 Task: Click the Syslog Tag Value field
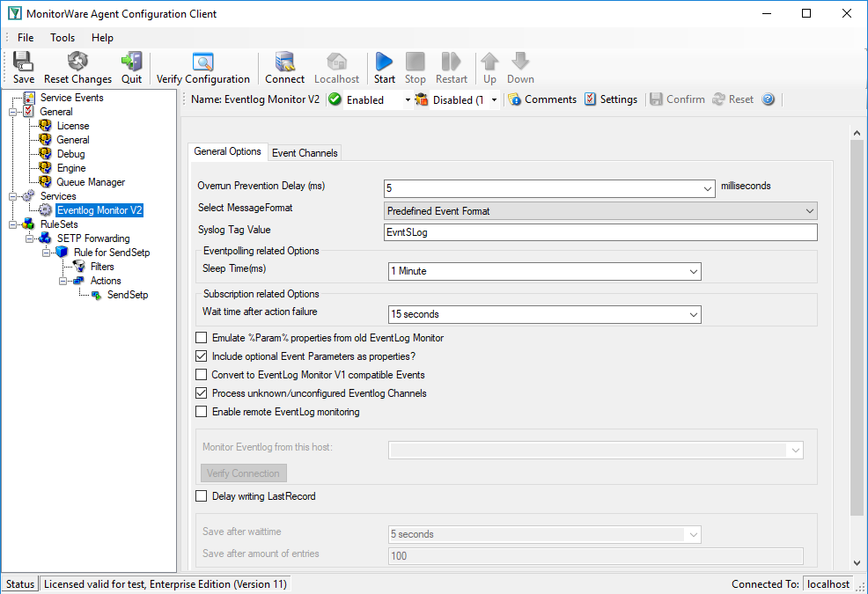pos(600,232)
